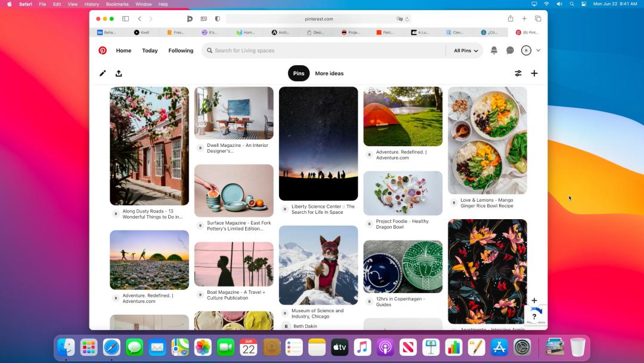Click the Search for Living spaces field
644x363 pixels.
(323, 51)
